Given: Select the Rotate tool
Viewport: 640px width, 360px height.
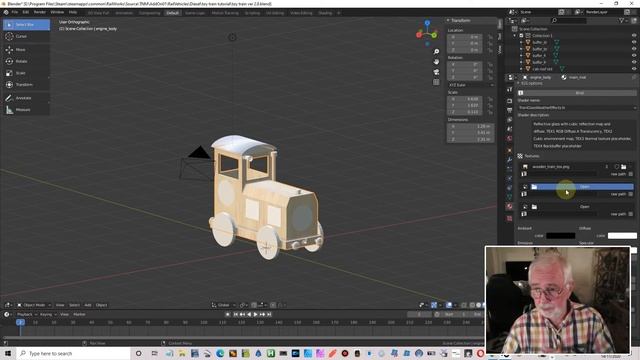Looking at the screenshot, I should click(26, 61).
